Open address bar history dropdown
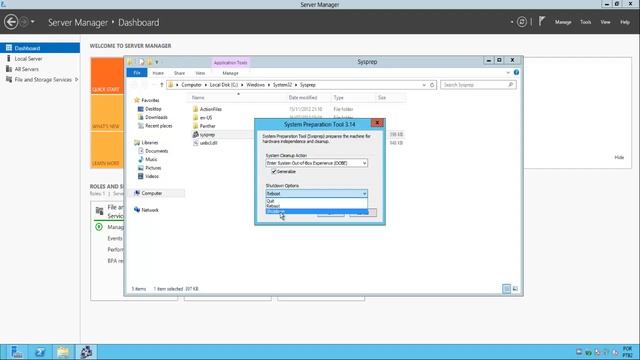 point(424,85)
